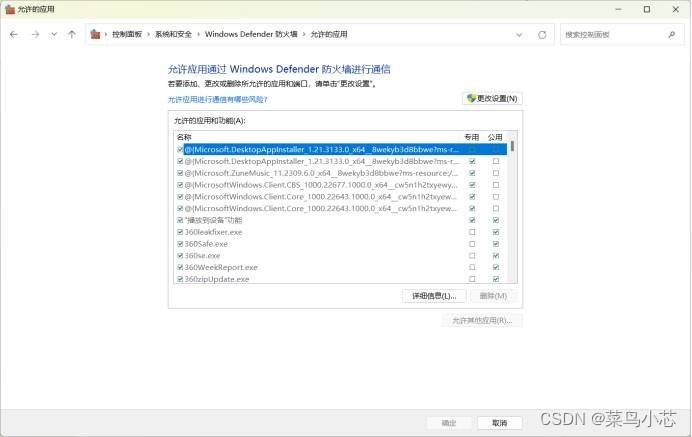This screenshot has width=692, height=437.
Task: Click the search magnifier icon
Action: pyautogui.click(x=672, y=34)
